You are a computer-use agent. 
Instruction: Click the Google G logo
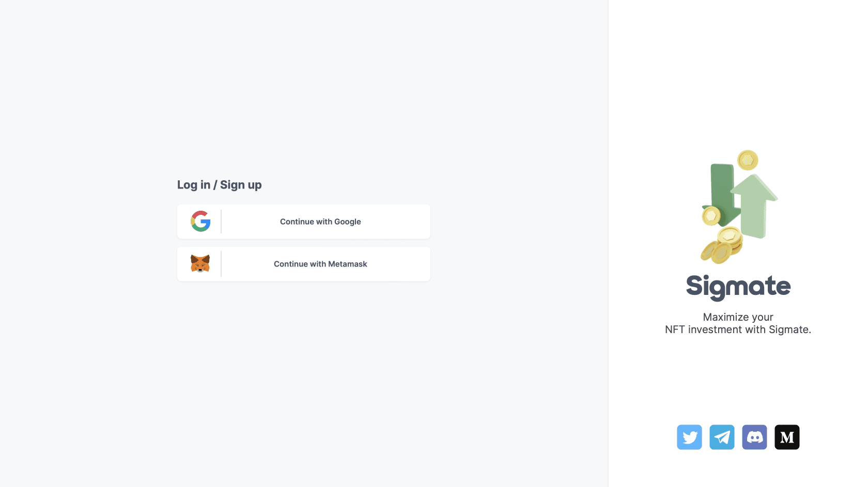coord(200,222)
